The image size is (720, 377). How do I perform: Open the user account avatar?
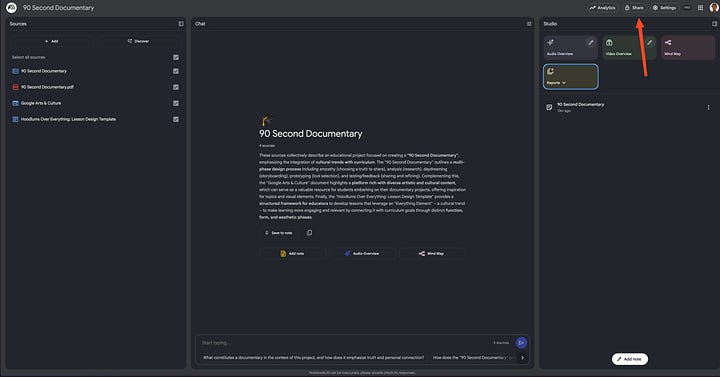click(714, 8)
